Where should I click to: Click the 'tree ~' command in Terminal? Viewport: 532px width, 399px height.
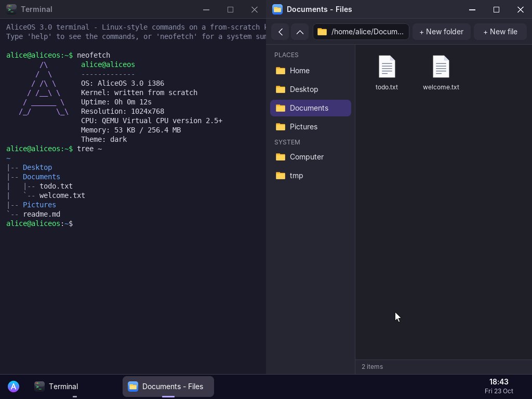(89, 149)
